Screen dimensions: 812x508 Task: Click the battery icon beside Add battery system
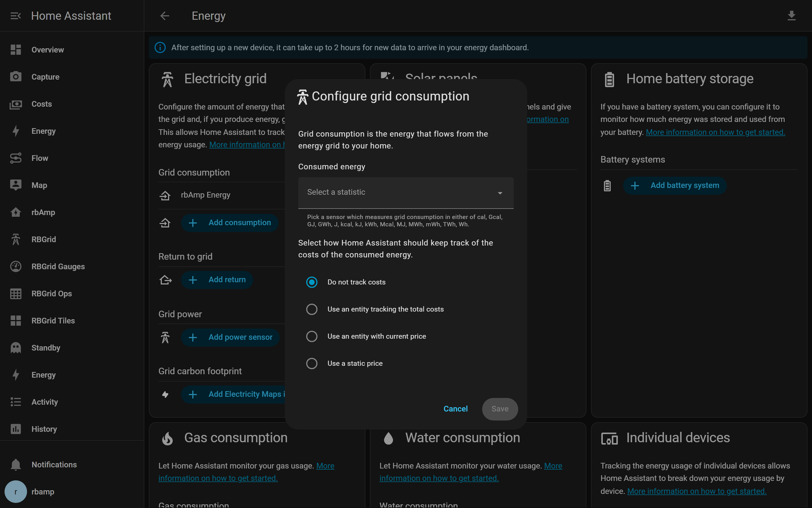point(607,185)
